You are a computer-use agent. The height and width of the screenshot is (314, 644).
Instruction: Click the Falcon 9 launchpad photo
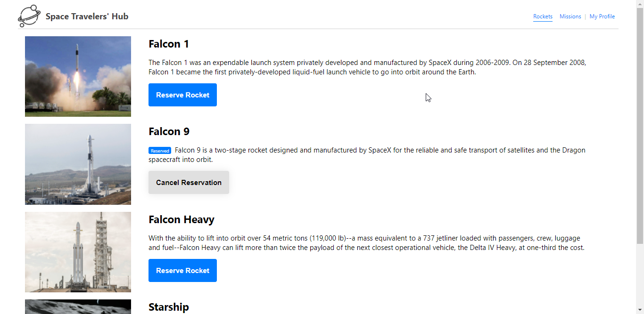78,164
